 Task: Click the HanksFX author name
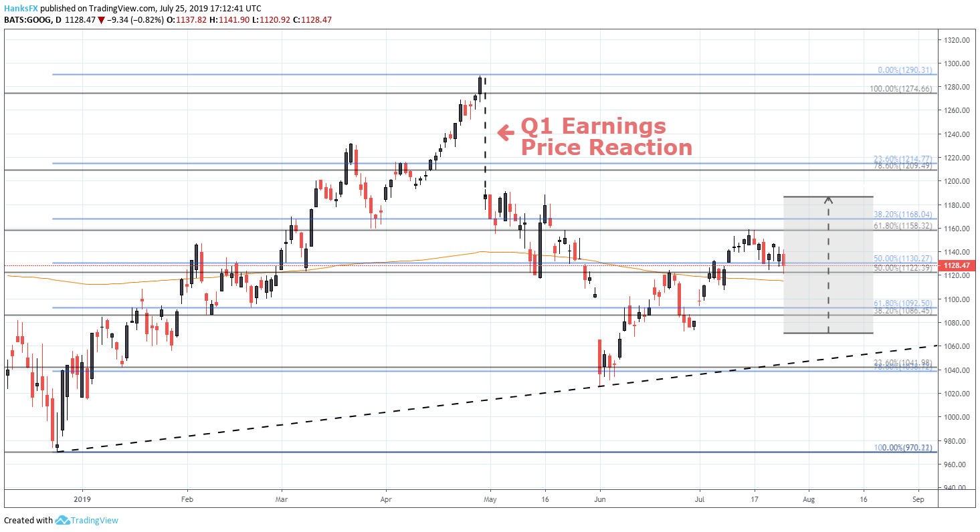(22, 9)
